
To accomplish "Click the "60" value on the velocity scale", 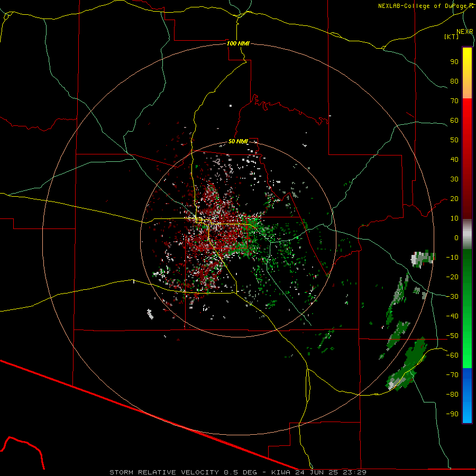I will (x=454, y=120).
